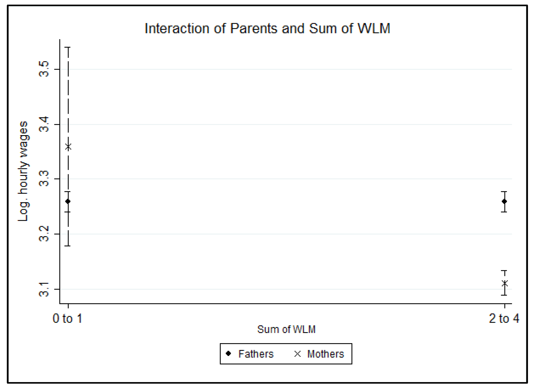Click the 3.2 y-axis tick label
Viewport: 537px width, 392px height.
click(44, 234)
